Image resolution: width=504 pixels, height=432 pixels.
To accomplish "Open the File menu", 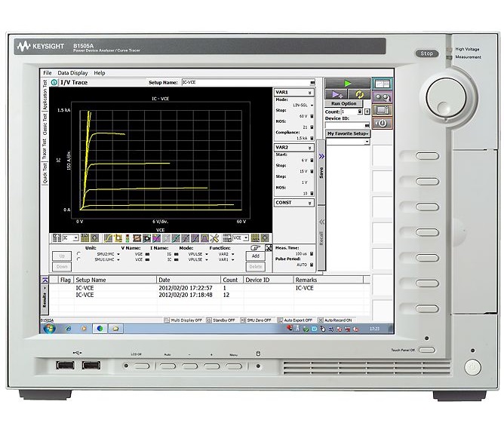I will coord(48,73).
